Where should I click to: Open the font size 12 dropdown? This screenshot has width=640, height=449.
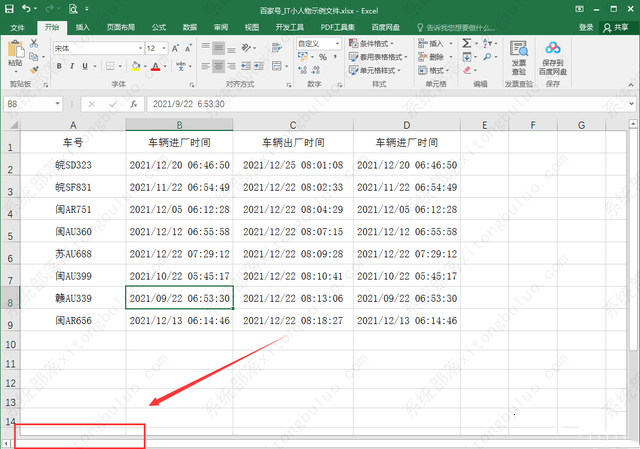tap(164, 48)
